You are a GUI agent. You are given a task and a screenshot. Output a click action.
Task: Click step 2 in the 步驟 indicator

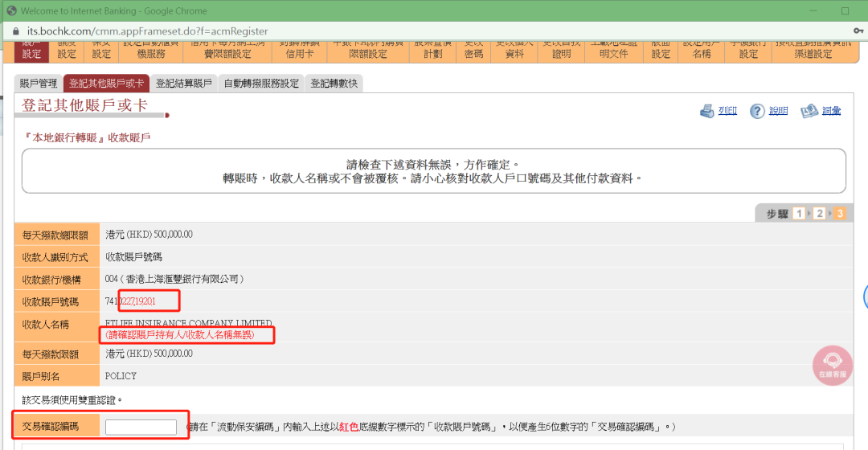[820, 214]
